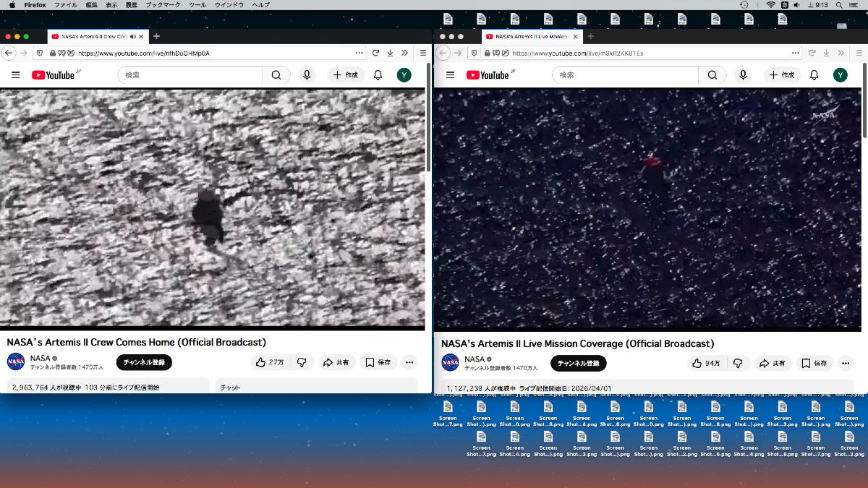Start voice search in right window

point(743,75)
